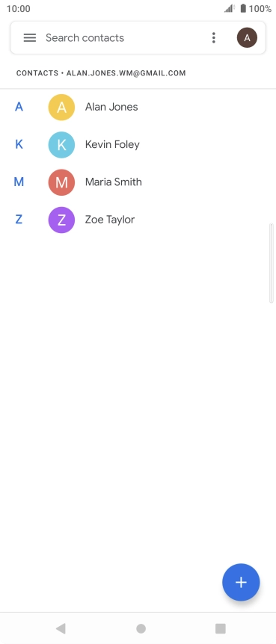Tap the signal strength icon in the status bar

230,8
